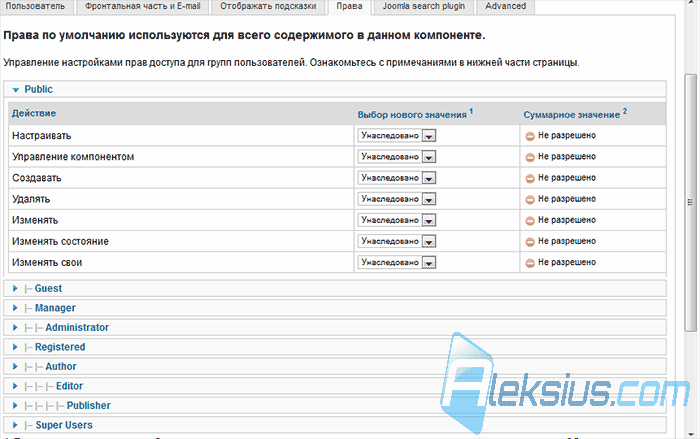Viewport: 700px width, 439px height.
Task: Open the Фронтальная часть и E-mail tab
Action: (x=142, y=7)
